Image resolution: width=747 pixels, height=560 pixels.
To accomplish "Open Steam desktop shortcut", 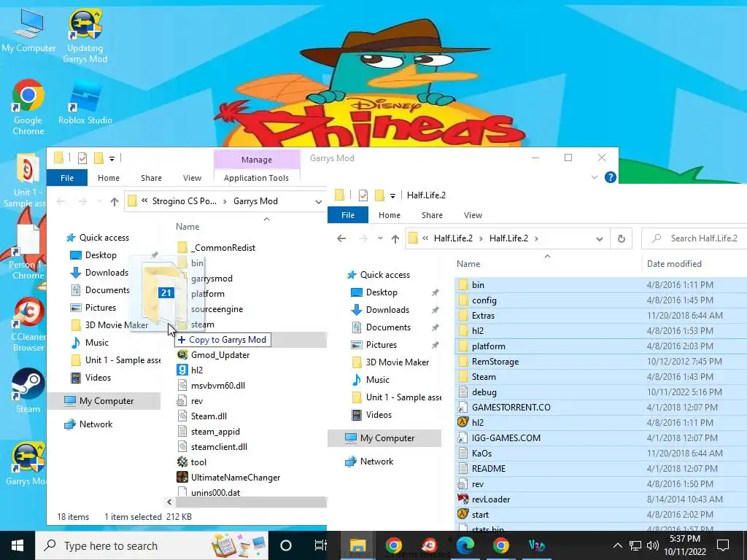I will pyautogui.click(x=28, y=391).
